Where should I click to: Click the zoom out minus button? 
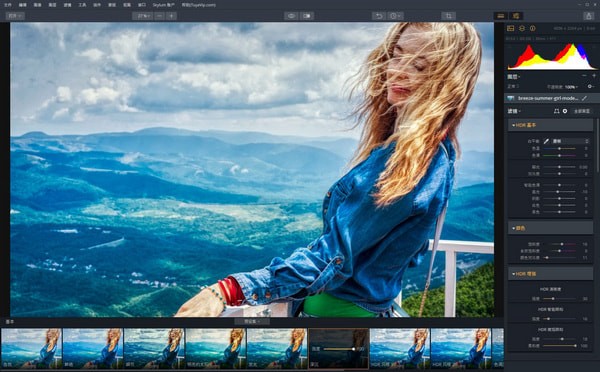coord(160,16)
